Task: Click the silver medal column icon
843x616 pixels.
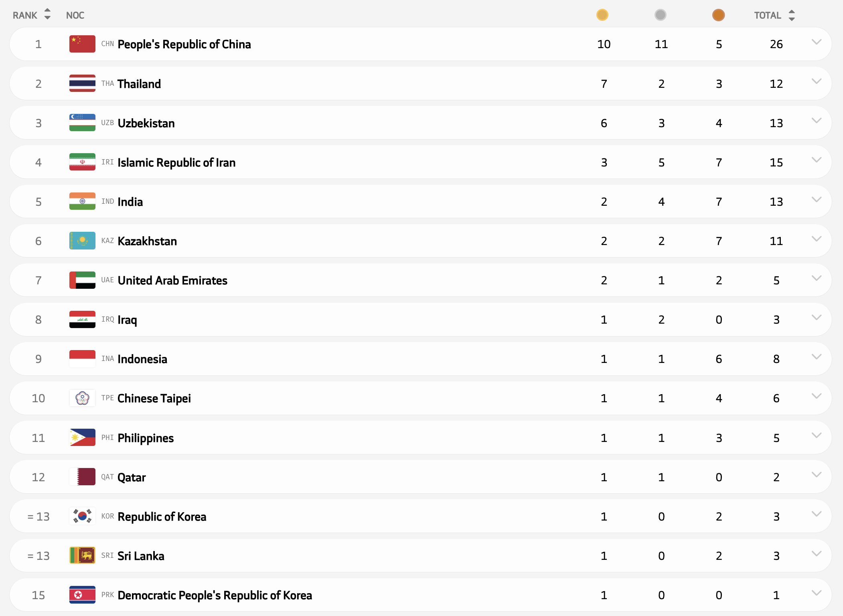Action: coord(660,15)
